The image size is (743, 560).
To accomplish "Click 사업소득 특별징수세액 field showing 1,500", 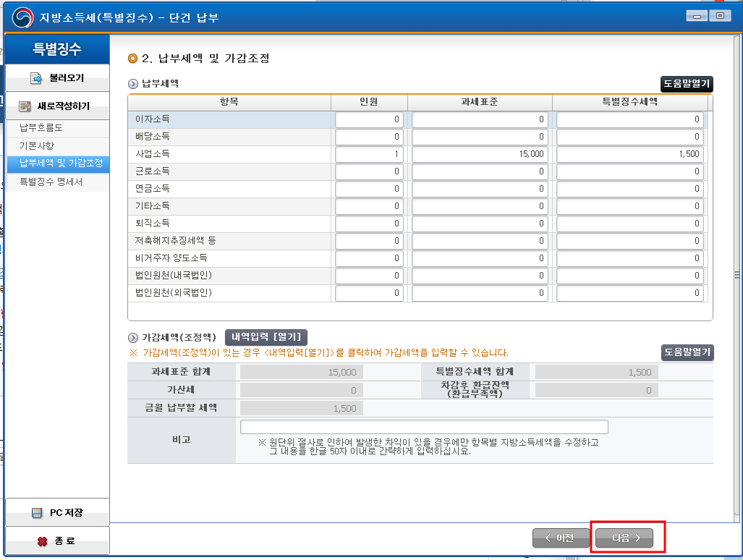I will [629, 154].
